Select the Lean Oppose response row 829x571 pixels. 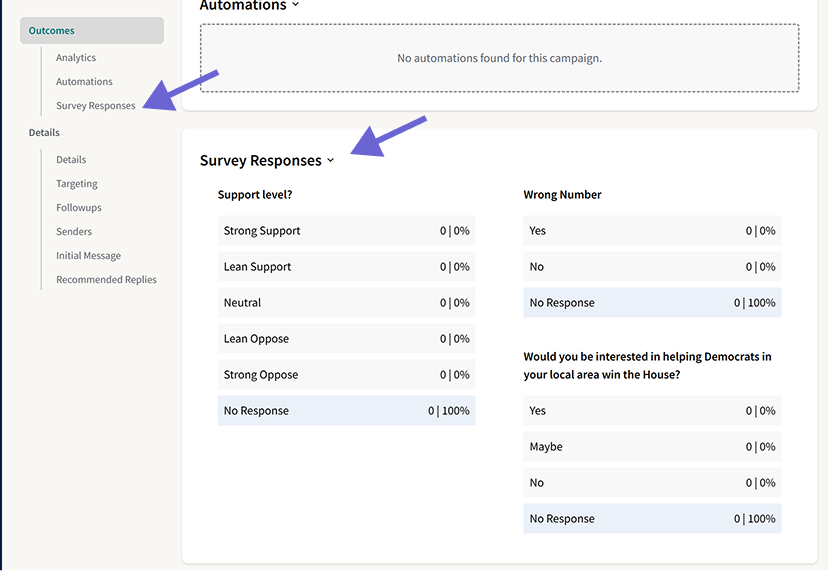tap(346, 338)
